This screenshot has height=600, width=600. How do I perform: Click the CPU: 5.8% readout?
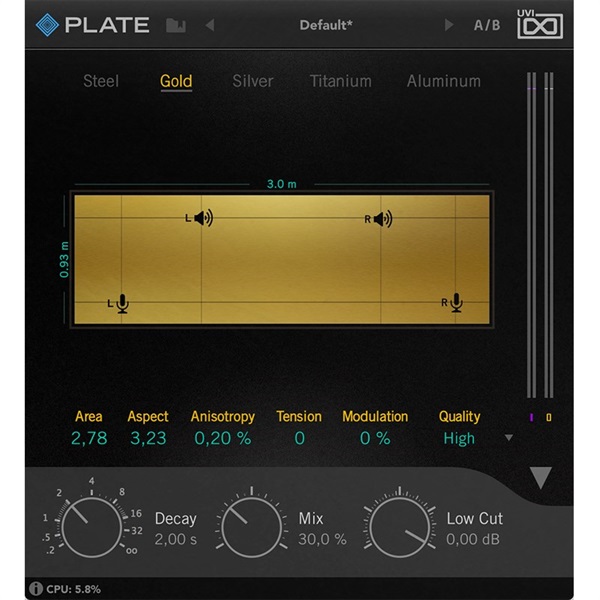tap(73, 589)
